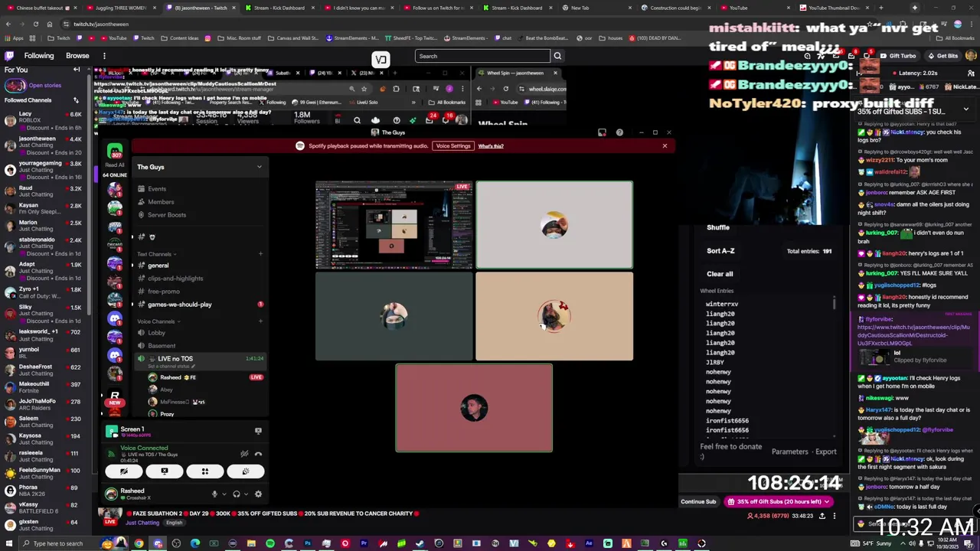Disconnect from the Discord voice call

(x=258, y=454)
